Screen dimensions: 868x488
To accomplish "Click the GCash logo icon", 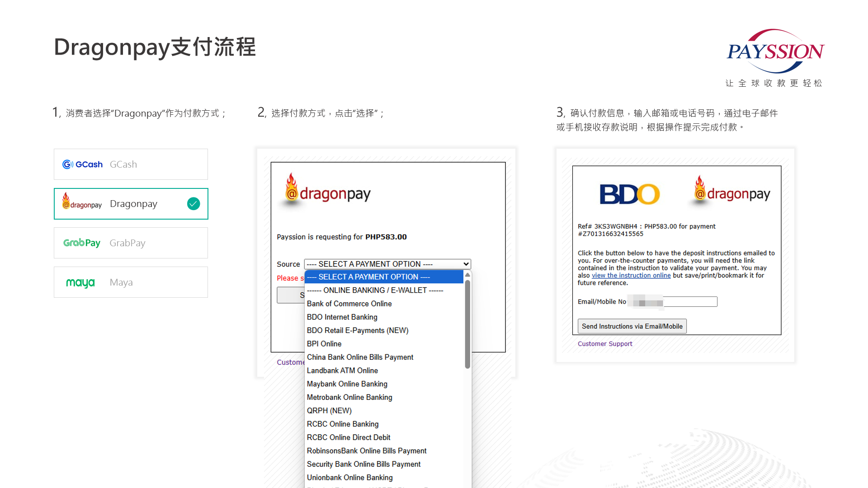I will click(83, 164).
